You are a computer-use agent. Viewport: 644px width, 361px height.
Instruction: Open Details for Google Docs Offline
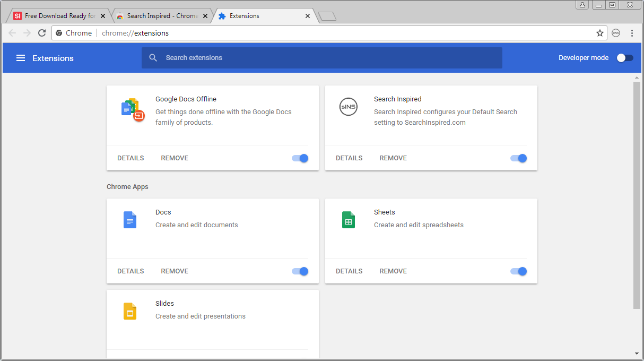tap(130, 158)
